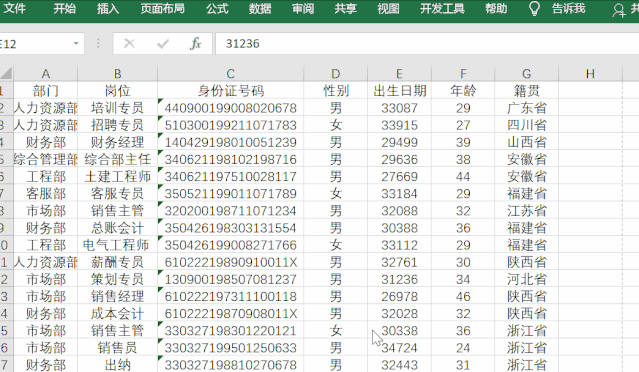Select cell containing 薪酬专员
Viewport: 639px width, 372px height.
[x=117, y=262]
